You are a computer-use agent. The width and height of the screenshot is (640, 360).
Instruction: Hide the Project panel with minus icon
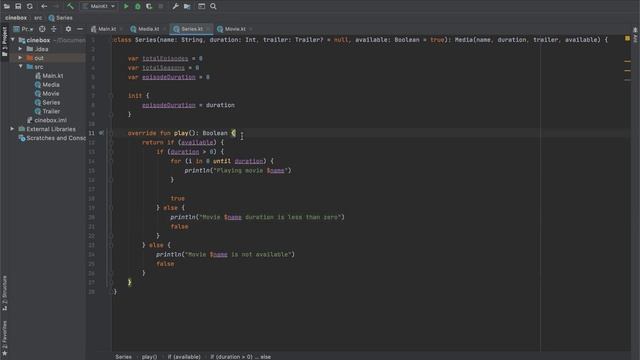[80, 29]
